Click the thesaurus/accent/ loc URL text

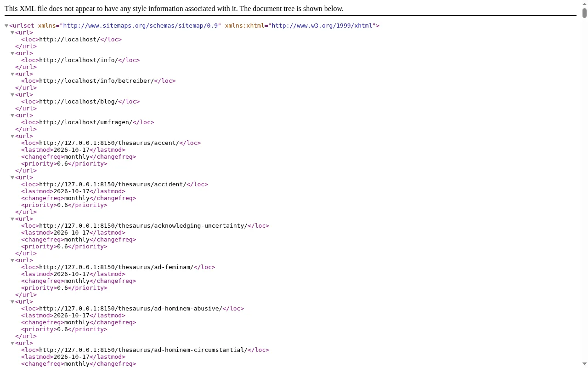pyautogui.click(x=109, y=143)
